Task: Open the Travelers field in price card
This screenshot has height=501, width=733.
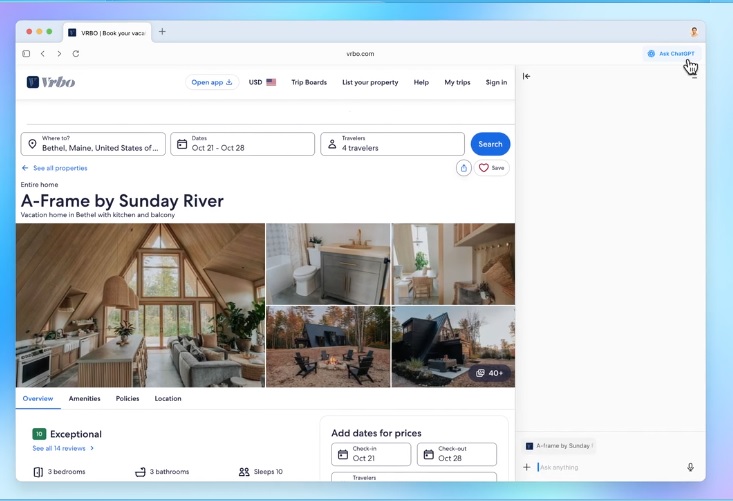Action: (414, 477)
